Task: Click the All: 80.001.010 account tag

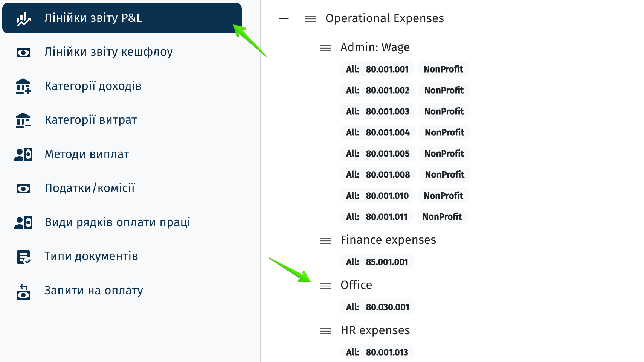Action: point(377,196)
